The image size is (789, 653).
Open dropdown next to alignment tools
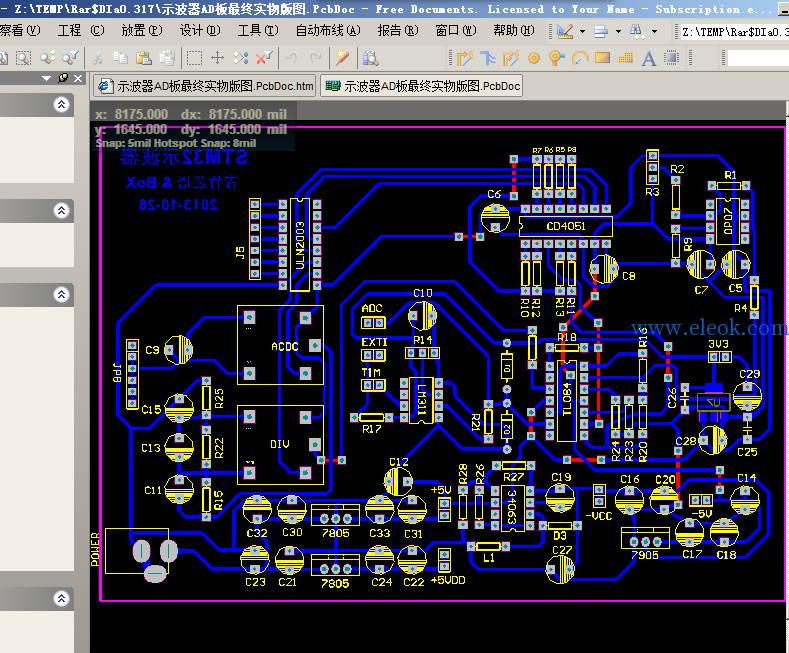point(618,32)
